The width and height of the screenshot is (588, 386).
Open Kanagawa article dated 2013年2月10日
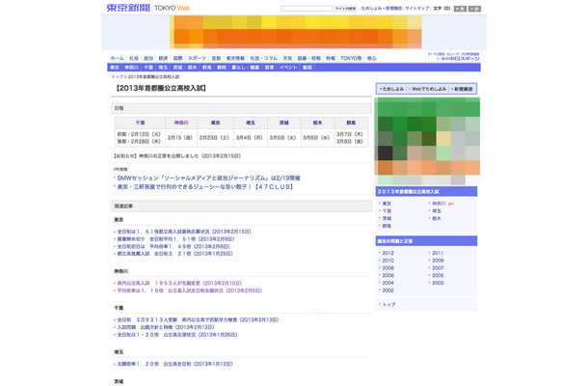[179, 283]
